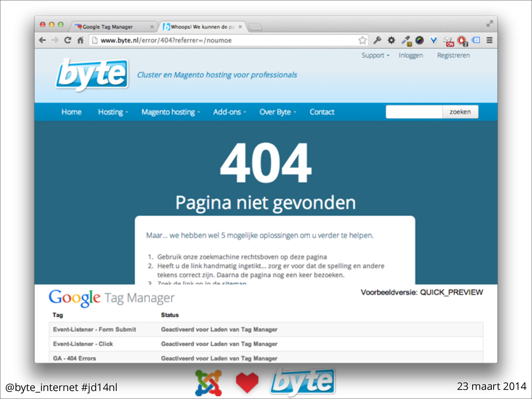
Task: Expand the Add-ons dropdown menu
Action: point(229,112)
